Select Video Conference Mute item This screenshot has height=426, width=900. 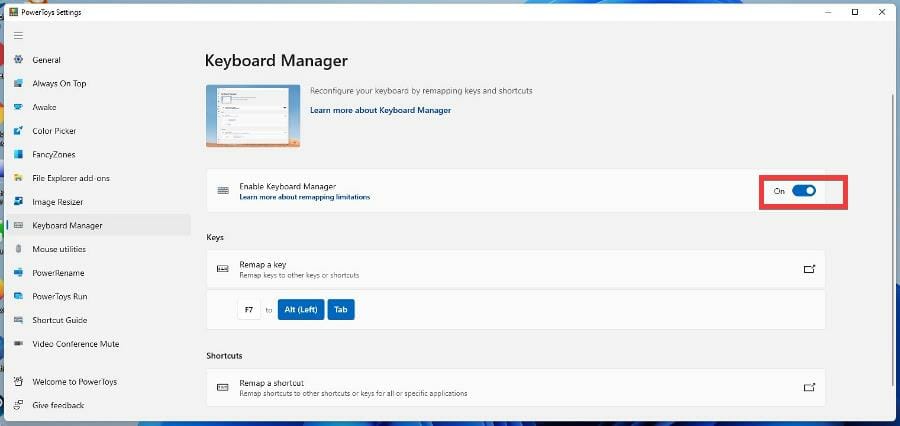pos(75,344)
